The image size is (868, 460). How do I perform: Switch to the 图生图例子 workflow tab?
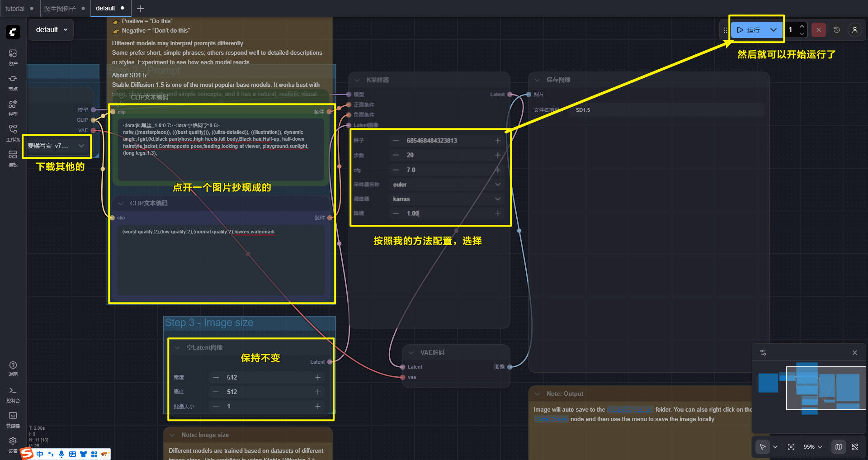[60, 8]
